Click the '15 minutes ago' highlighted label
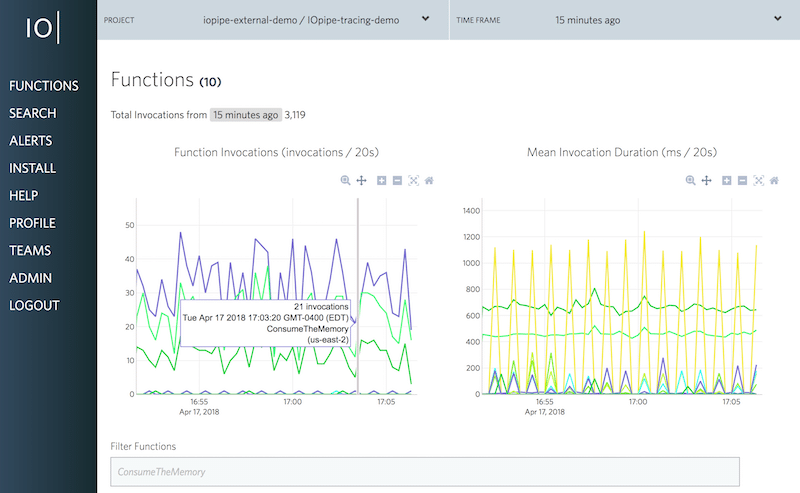The image size is (800, 493). click(246, 115)
